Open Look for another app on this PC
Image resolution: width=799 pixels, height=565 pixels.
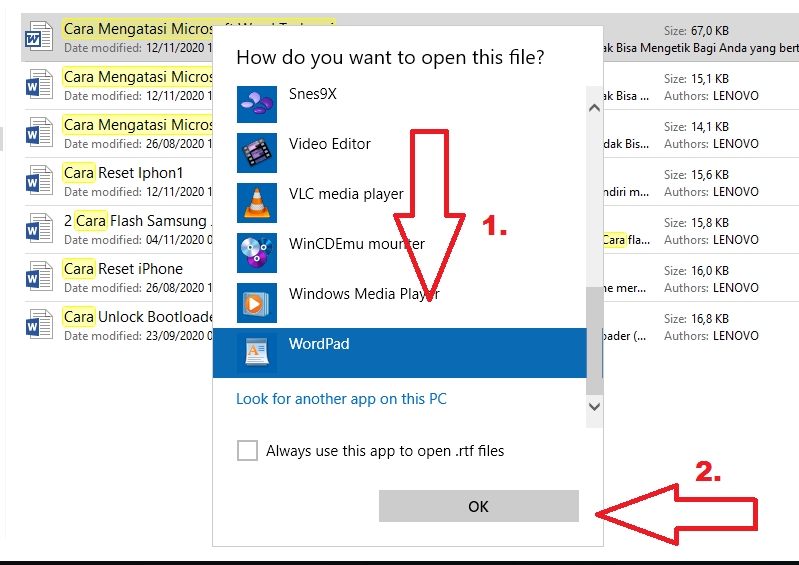[341, 399]
